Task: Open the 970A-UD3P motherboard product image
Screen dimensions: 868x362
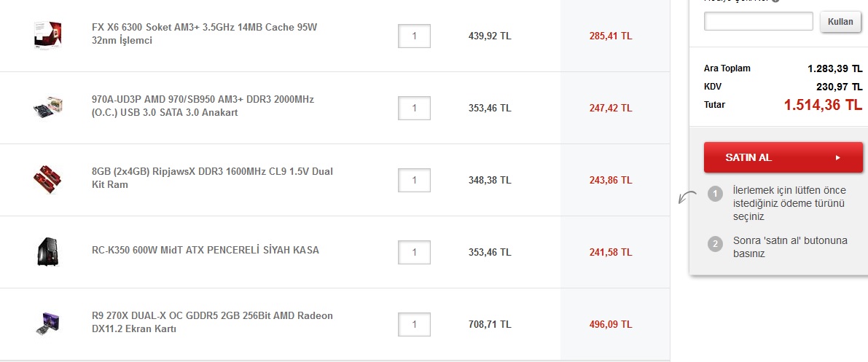Action: [47, 107]
